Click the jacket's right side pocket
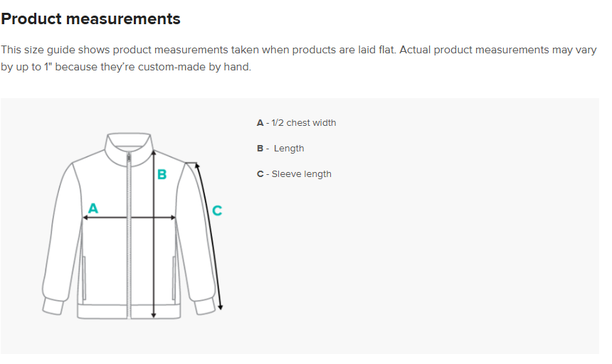612x364 pixels. (x=174, y=277)
